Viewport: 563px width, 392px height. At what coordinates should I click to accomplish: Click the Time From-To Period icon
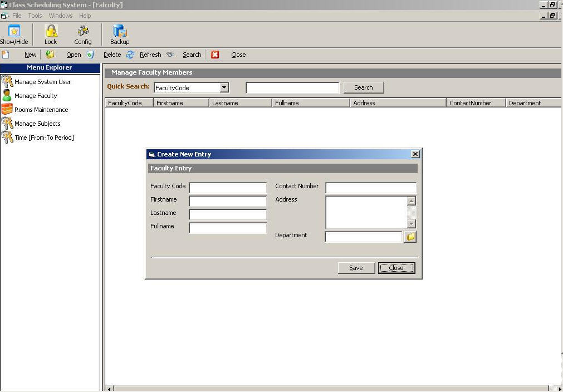pos(7,137)
